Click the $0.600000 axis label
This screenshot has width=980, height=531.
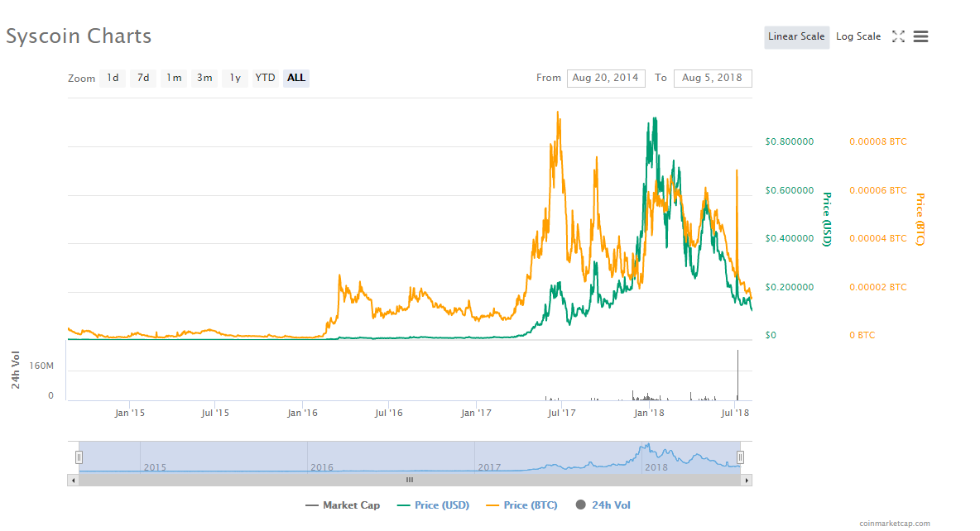tap(790, 190)
